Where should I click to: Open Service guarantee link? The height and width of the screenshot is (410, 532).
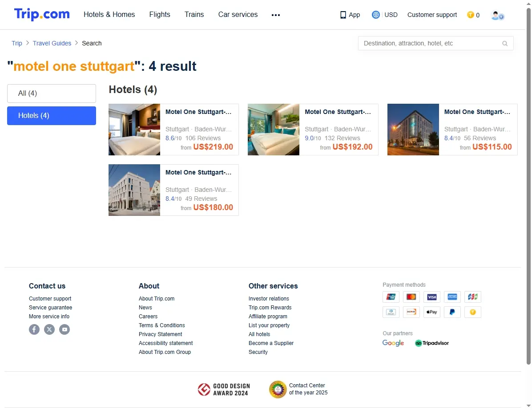pos(51,308)
